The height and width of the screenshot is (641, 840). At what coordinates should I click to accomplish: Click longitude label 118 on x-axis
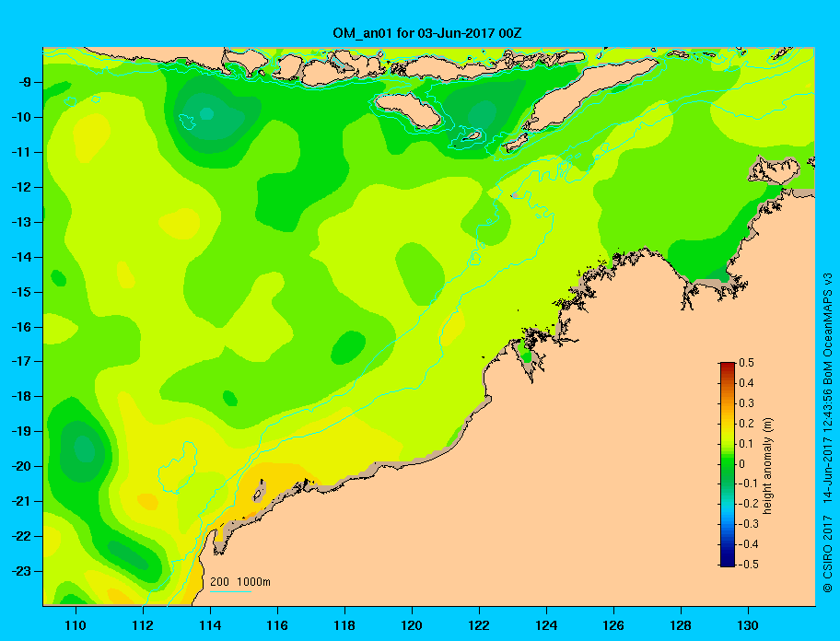click(344, 625)
